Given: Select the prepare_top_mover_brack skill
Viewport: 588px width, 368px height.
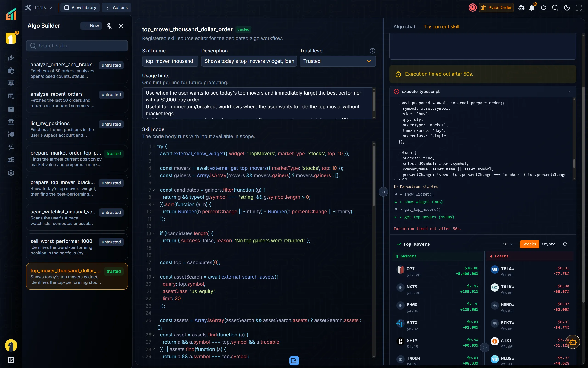Looking at the screenshot, I should click(77, 188).
